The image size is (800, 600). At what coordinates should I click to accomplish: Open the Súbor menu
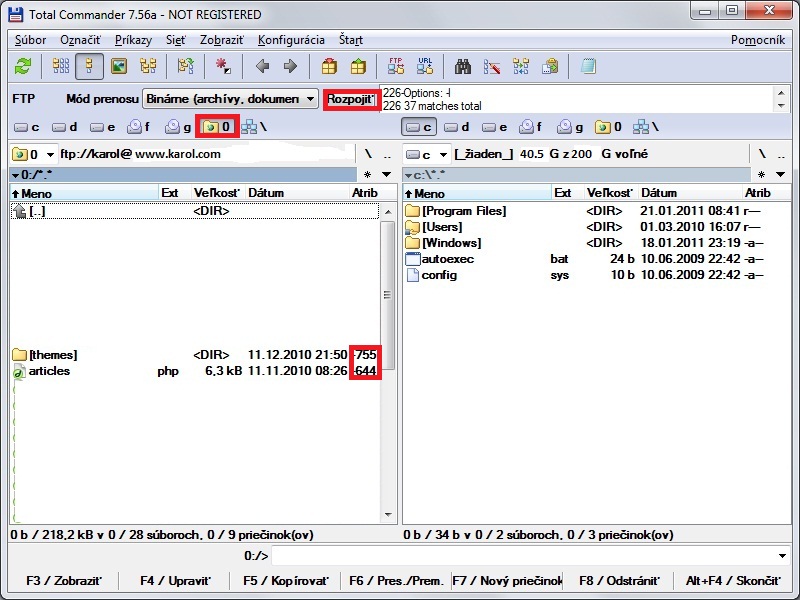coord(30,40)
